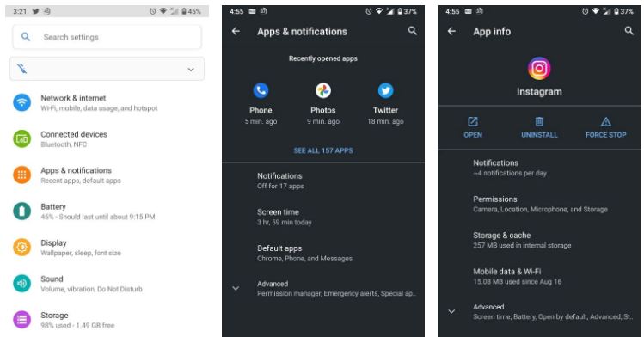
Task: Open Storage settings entry
Action: (x=107, y=320)
